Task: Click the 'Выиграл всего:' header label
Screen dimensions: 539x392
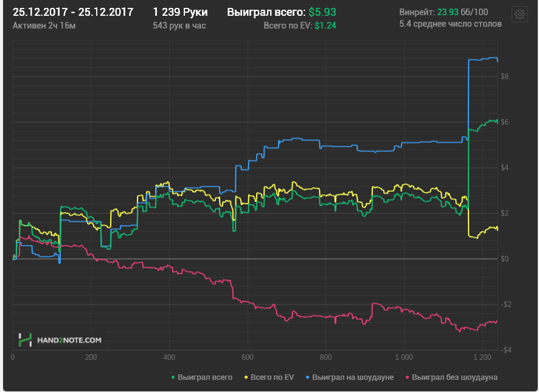Action: pyautogui.click(x=266, y=12)
